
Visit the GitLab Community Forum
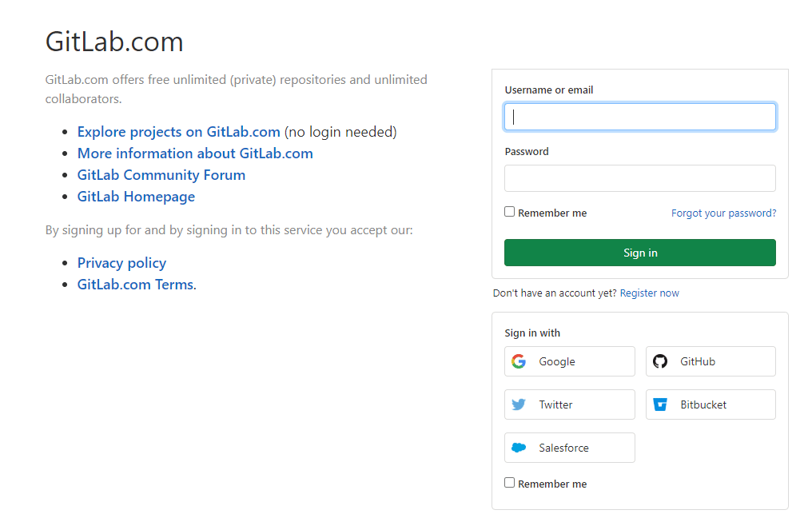click(x=161, y=174)
